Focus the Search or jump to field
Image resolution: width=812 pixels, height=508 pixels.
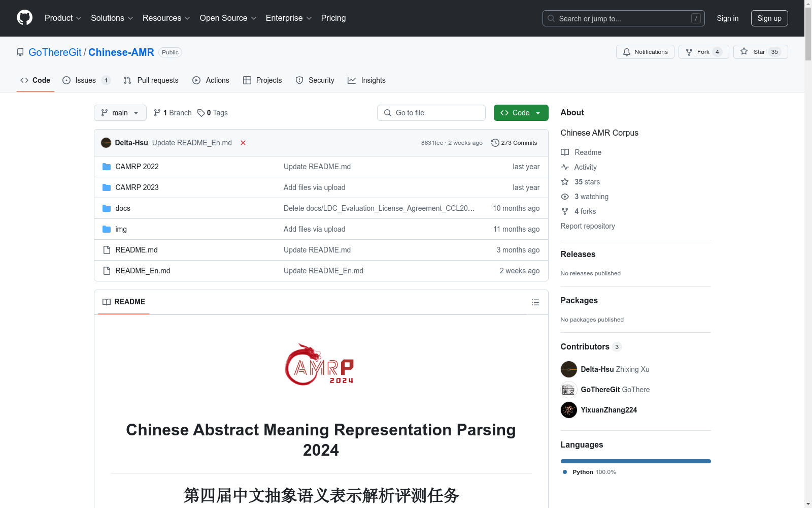624,18
